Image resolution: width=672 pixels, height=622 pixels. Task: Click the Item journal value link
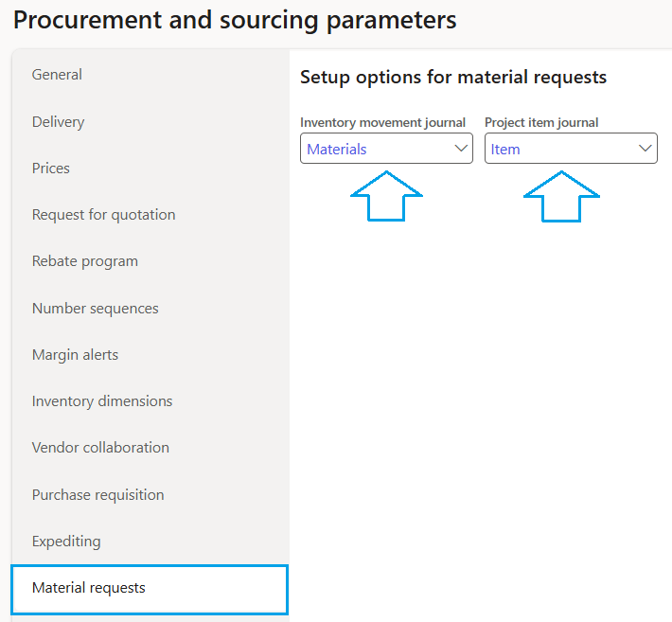pyautogui.click(x=505, y=150)
